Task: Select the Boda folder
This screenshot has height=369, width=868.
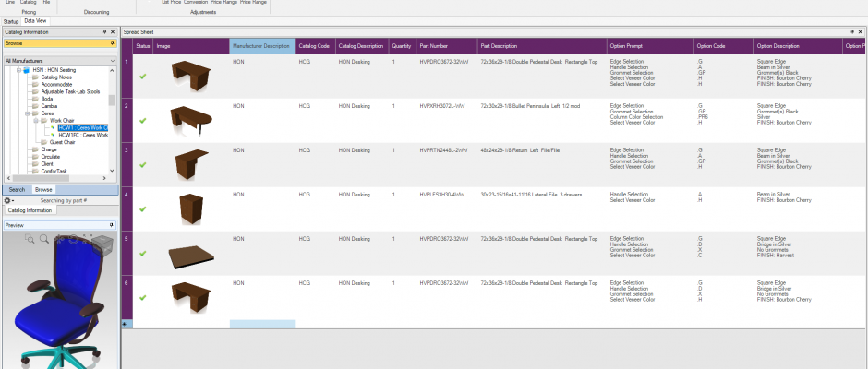Action: click(47, 99)
